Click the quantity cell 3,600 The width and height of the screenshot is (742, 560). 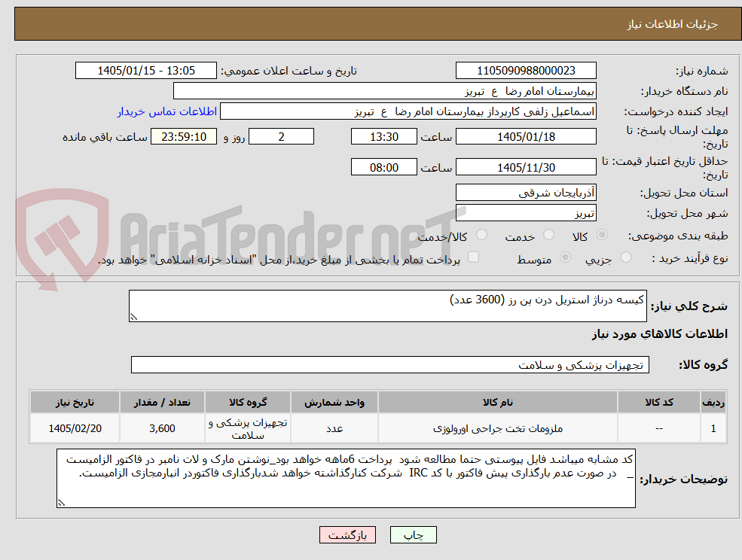(162, 428)
